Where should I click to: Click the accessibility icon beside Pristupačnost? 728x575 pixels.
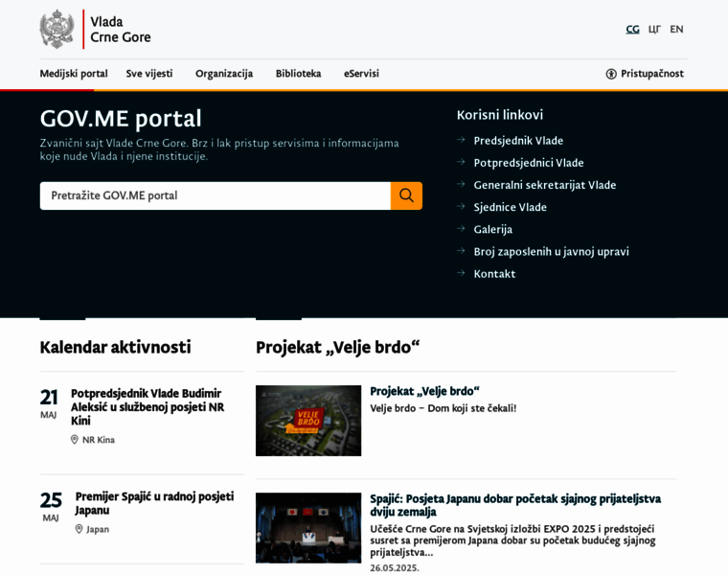pyautogui.click(x=611, y=74)
